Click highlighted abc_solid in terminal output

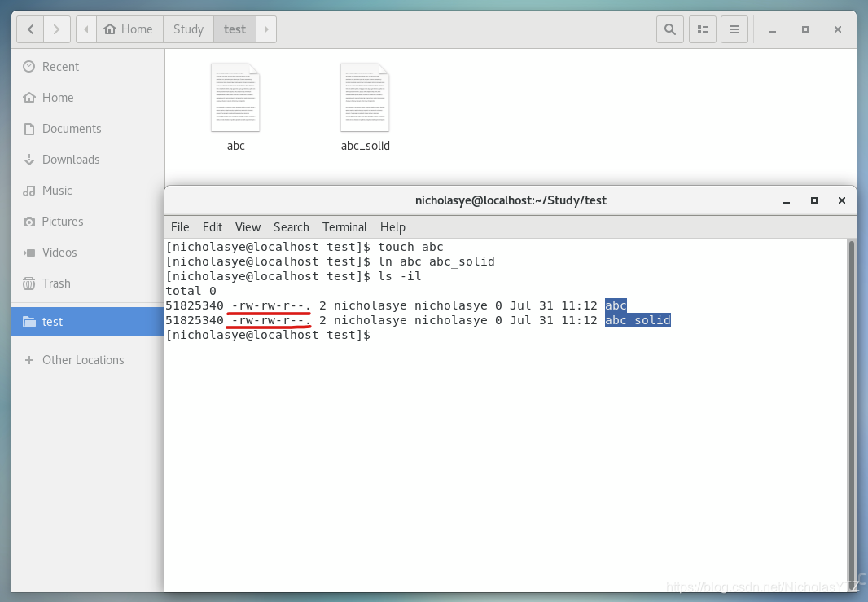tap(638, 320)
